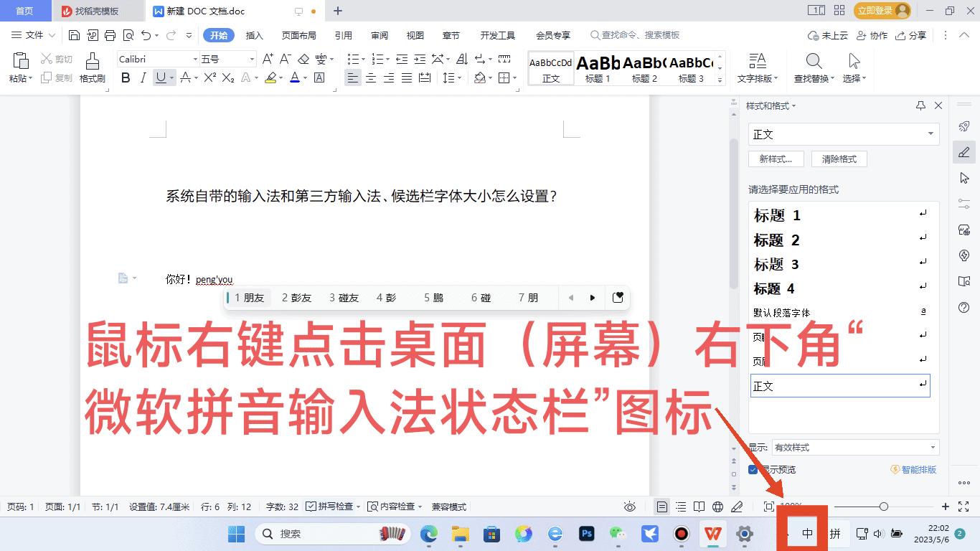Click the superscript icon
Image resolution: width=980 pixels, height=551 pixels.
(208, 77)
